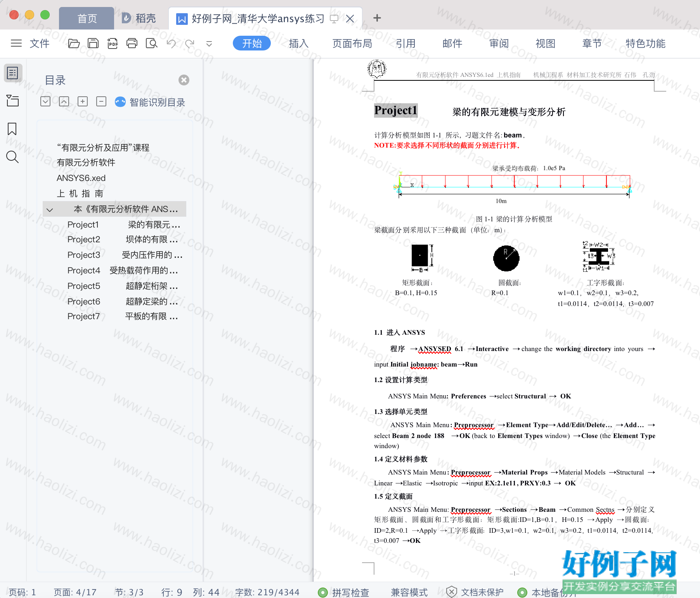Jump to Project6 超静定梁的 entry
This screenshot has width=700, height=598.
click(x=123, y=301)
